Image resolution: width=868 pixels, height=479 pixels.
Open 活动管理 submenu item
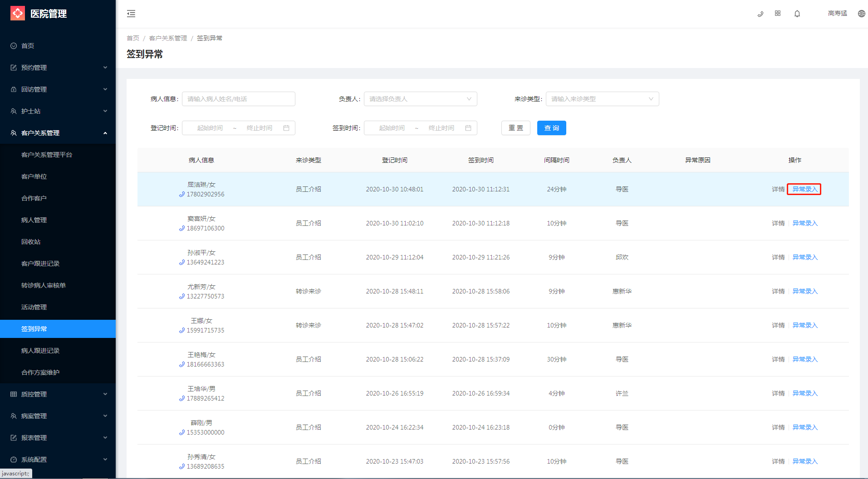tap(58, 307)
